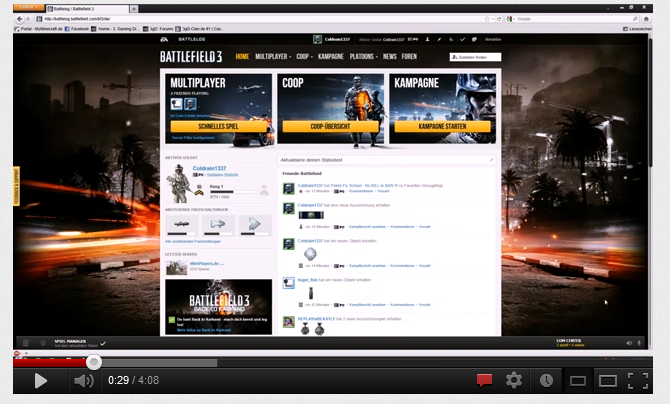Click the speech bubble notifications icon in Battlelog bar
Viewport: 670px width, 404px height.
[474, 39]
